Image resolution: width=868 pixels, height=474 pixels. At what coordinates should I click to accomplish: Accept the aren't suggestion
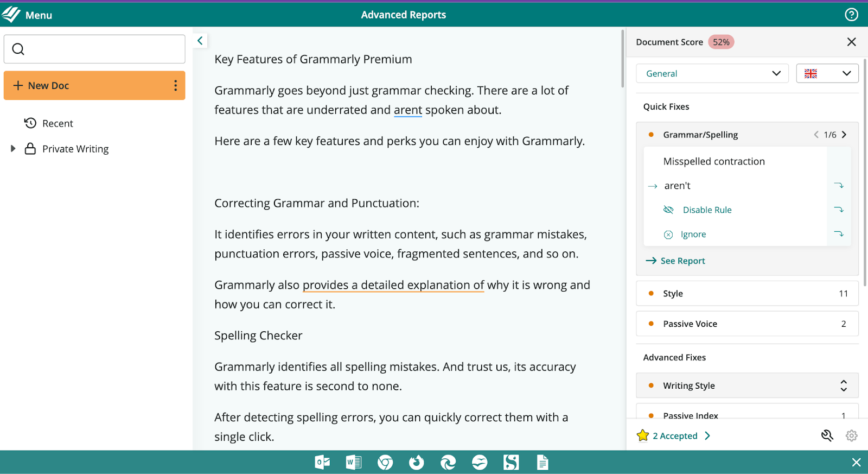[677, 186]
